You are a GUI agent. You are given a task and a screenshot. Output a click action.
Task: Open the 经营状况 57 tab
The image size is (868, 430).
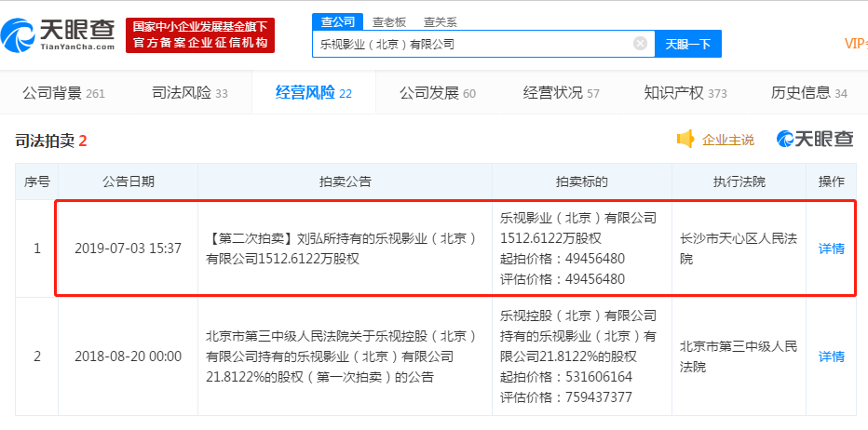pos(562,92)
